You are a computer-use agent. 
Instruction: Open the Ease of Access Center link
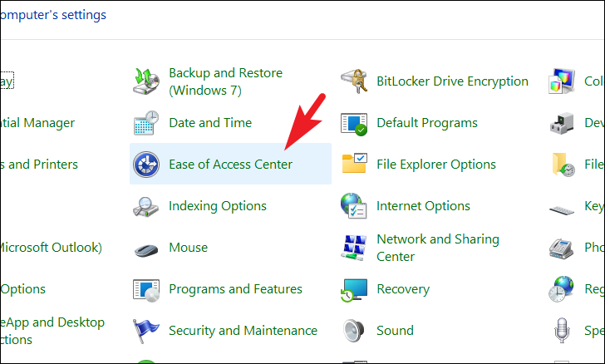231,165
